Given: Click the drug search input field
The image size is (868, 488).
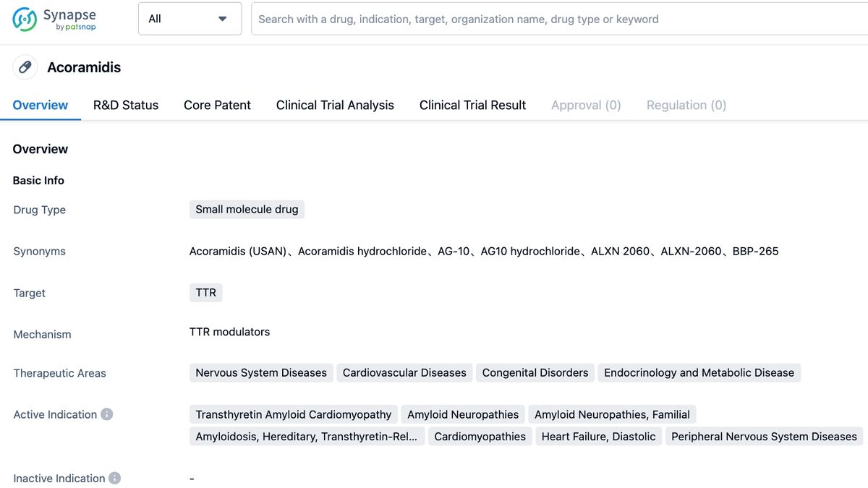Looking at the screenshot, I should pyautogui.click(x=506, y=19).
